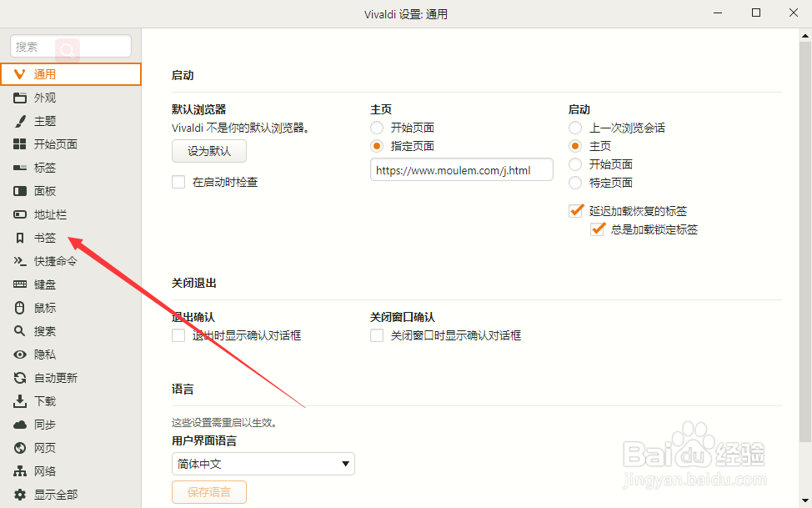Viewport: 812px width, 508px height.
Task: Click the 自动更新 refresh icon
Action: (20, 378)
